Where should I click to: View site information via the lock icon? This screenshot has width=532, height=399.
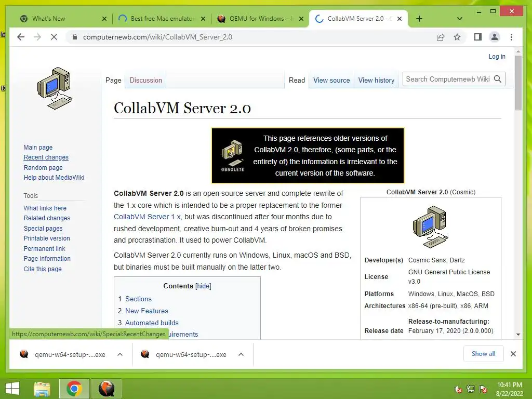point(75,37)
